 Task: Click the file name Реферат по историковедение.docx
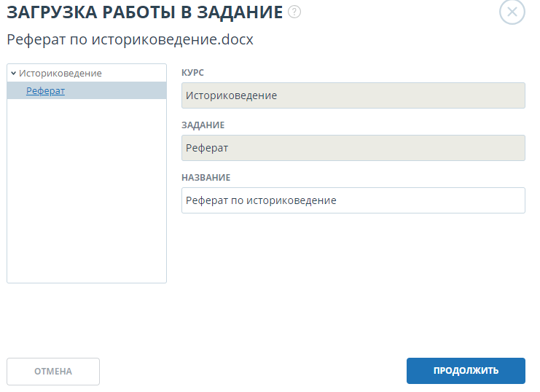click(130, 40)
